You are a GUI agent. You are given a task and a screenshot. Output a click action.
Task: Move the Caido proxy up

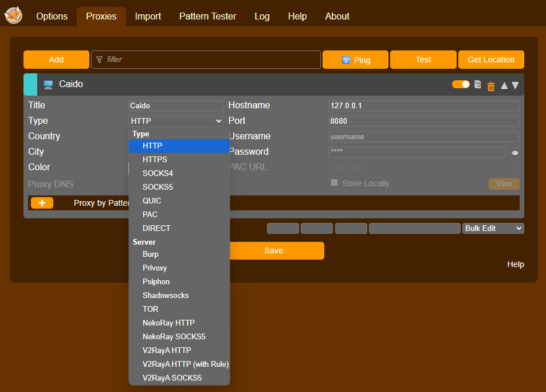click(504, 85)
